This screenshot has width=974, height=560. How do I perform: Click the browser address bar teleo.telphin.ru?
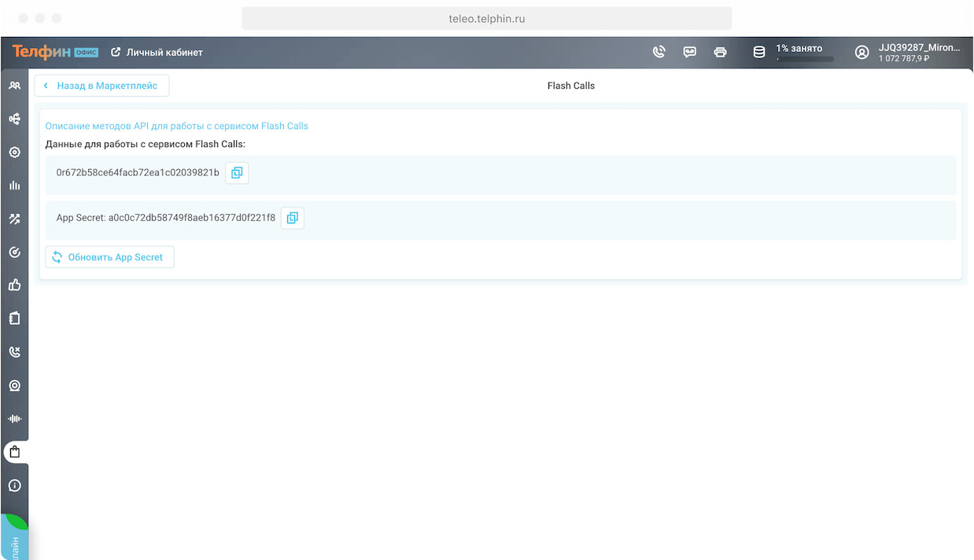tap(486, 18)
